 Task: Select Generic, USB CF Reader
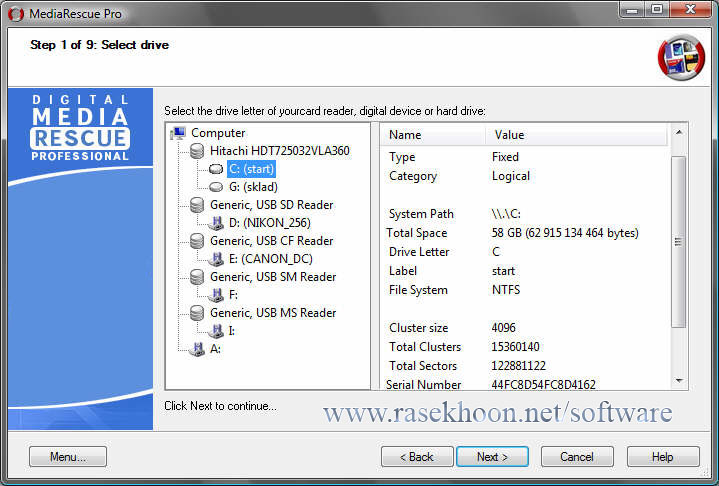pos(271,241)
